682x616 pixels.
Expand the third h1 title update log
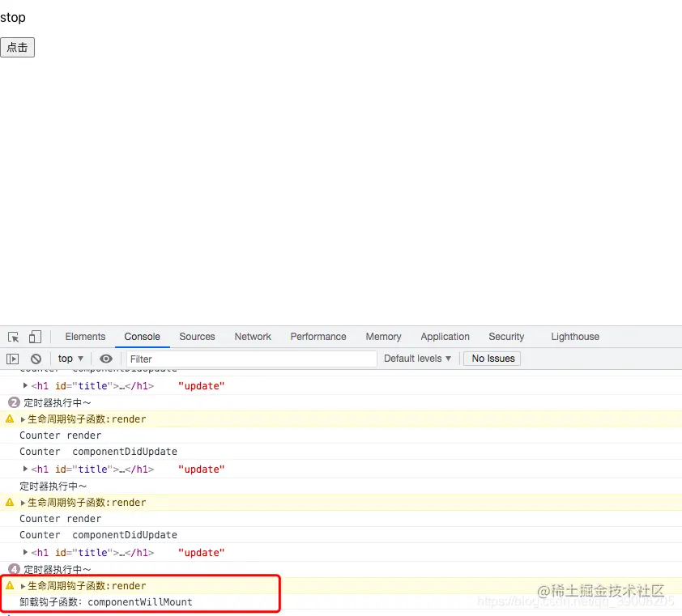(25, 553)
